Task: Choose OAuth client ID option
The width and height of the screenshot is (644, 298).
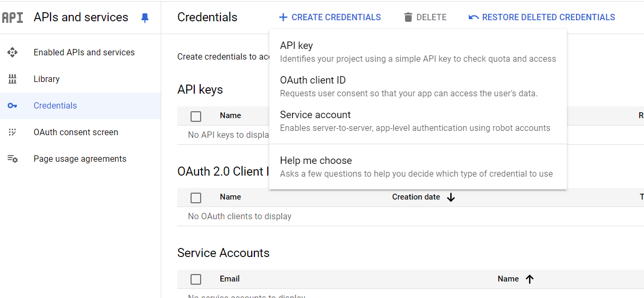Action: click(x=418, y=87)
